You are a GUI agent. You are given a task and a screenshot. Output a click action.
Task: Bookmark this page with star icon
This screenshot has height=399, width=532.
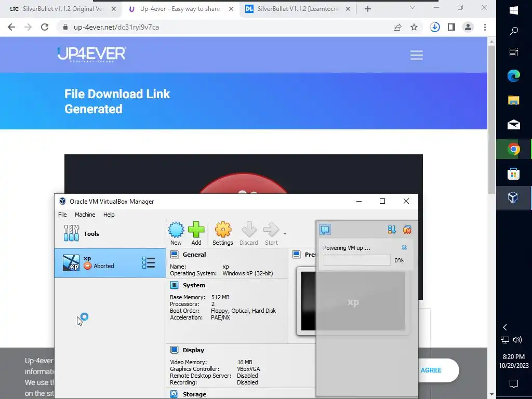pyautogui.click(x=414, y=27)
